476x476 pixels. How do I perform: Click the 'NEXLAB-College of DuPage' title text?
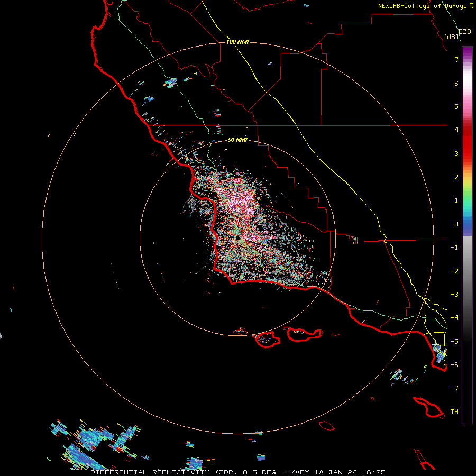(422, 6)
